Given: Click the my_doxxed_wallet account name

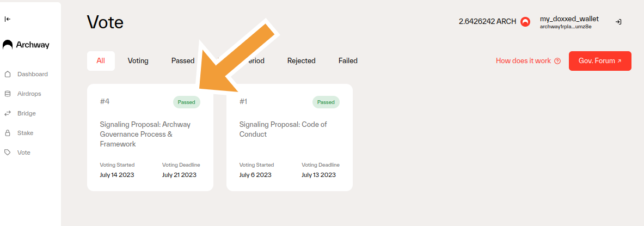Looking at the screenshot, I should 569,19.
